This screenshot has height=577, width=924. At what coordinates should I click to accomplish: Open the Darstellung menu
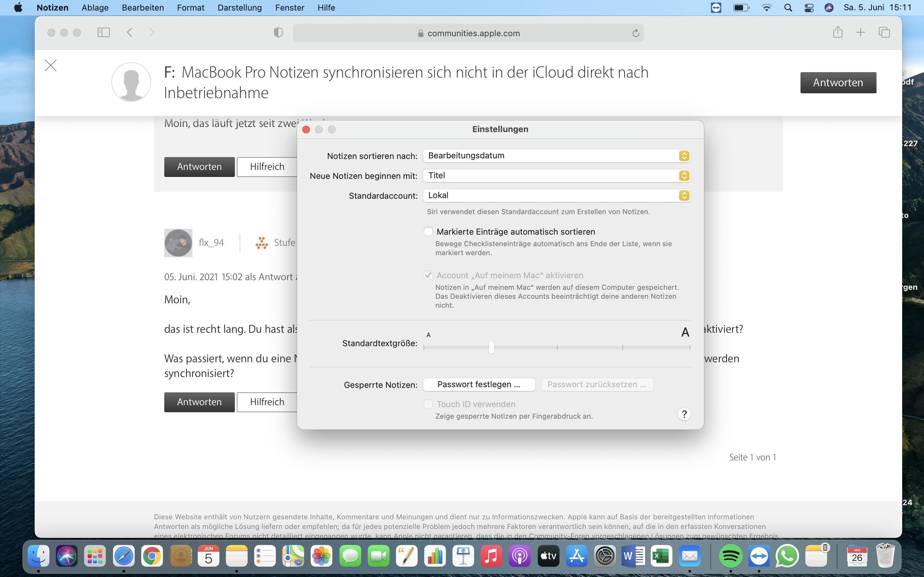[x=239, y=8]
